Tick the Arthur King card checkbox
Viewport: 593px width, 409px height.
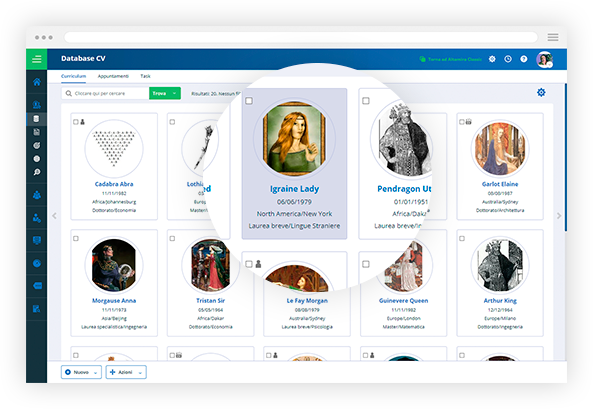click(462, 238)
